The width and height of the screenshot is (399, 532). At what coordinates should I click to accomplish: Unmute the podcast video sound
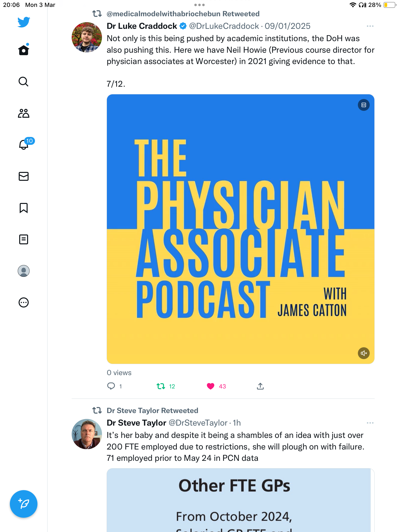pos(364,353)
